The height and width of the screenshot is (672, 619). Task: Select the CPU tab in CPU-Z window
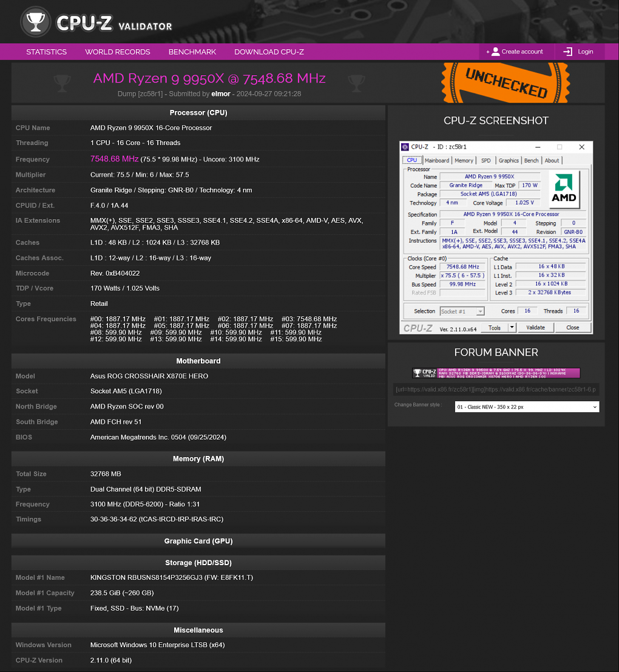pyautogui.click(x=411, y=160)
